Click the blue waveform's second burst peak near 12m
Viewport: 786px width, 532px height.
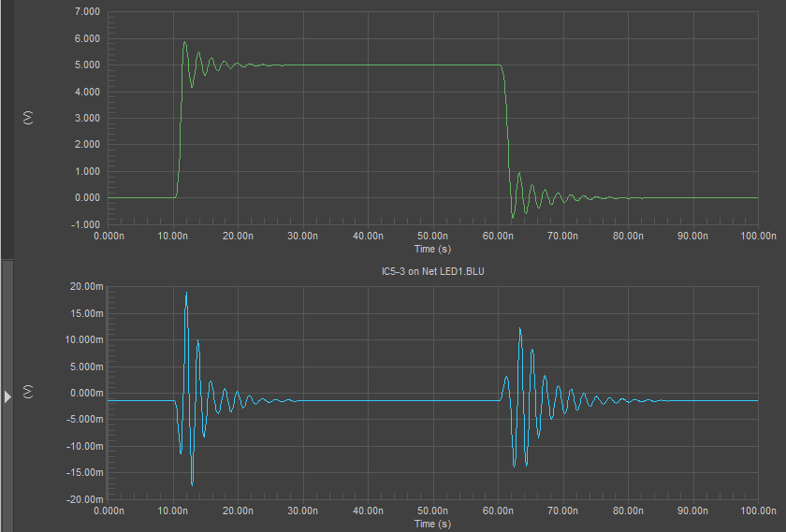(x=520, y=329)
